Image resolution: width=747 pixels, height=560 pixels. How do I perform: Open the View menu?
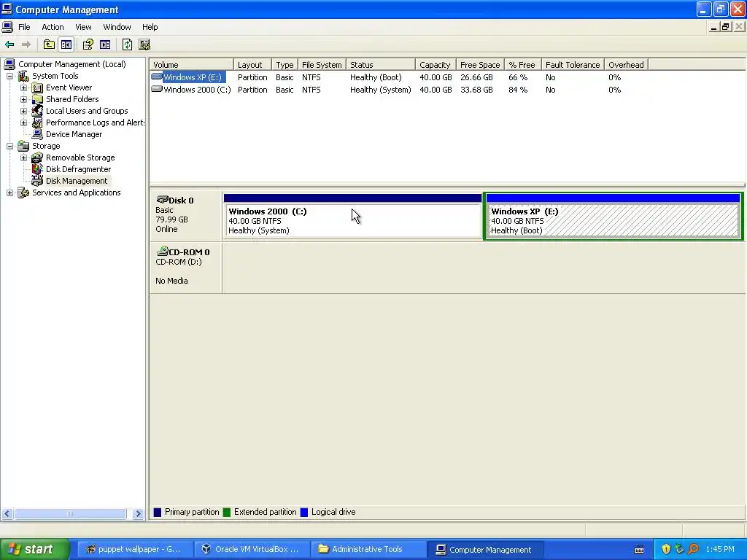tap(83, 27)
